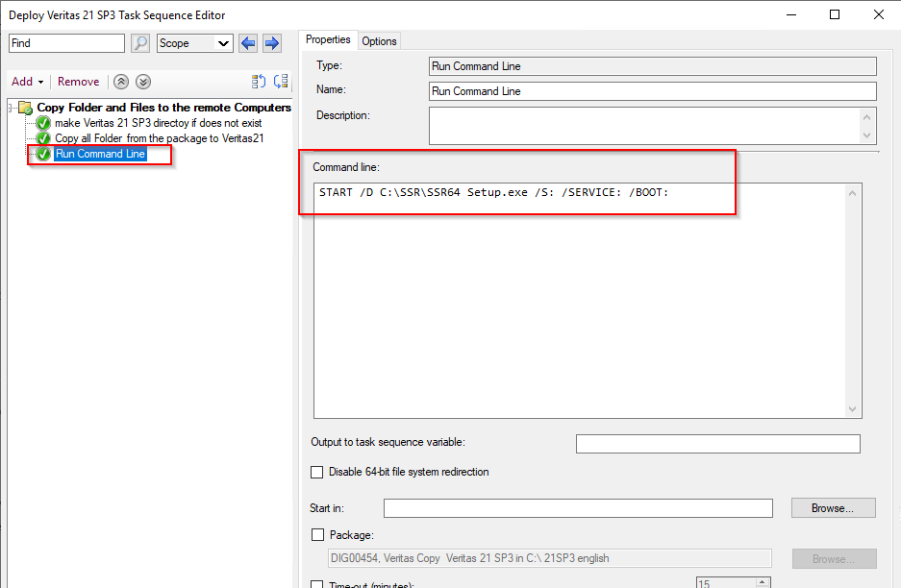This screenshot has height=588, width=901.
Task: Click the Description text area
Action: pos(653,126)
